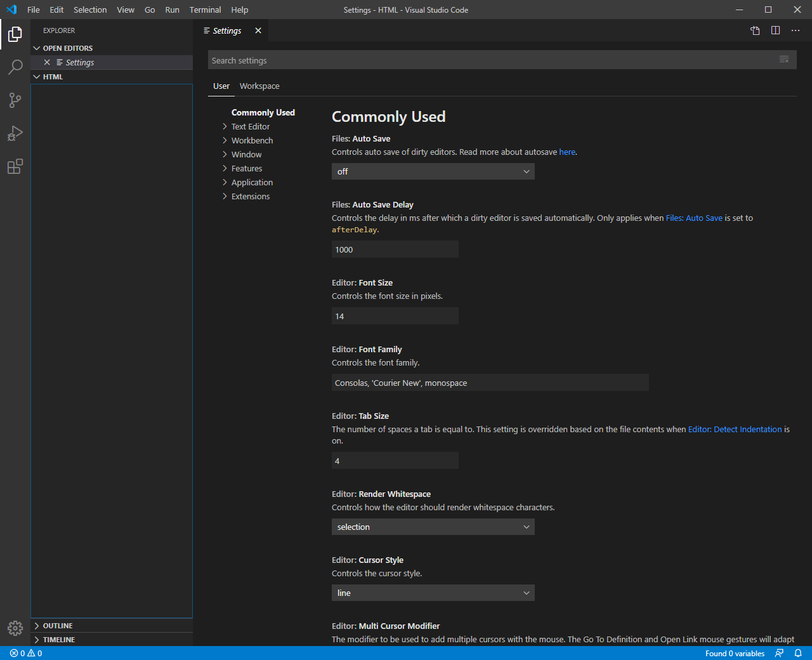
Task: Open the Auto Save dropdown
Action: pyautogui.click(x=433, y=171)
